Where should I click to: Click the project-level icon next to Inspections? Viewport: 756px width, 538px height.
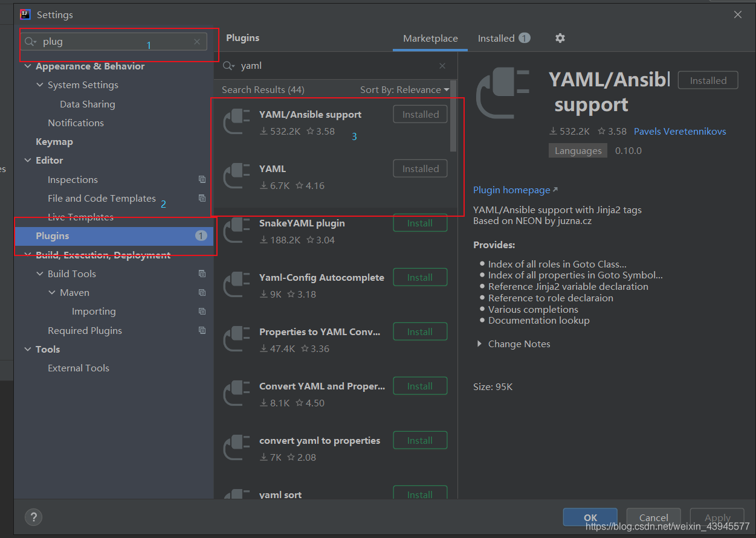pyautogui.click(x=202, y=179)
